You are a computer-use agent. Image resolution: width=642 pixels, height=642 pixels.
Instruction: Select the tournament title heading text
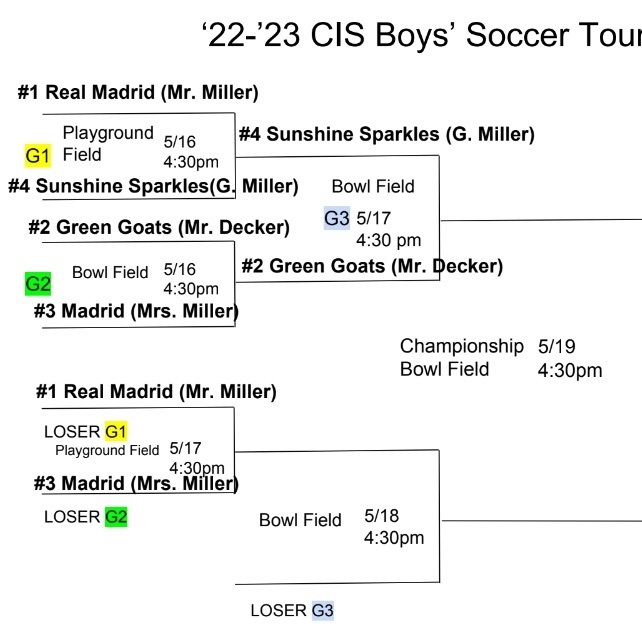[x=422, y=35]
